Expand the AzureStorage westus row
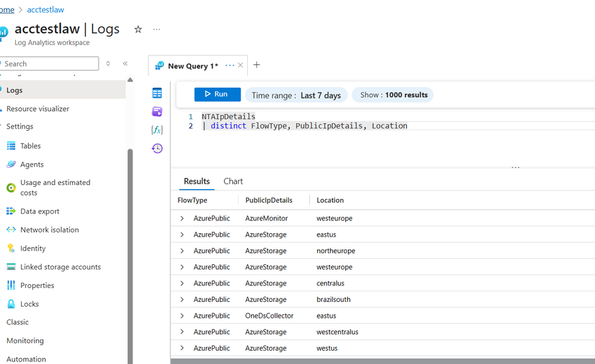This screenshot has height=364, width=595. [x=182, y=348]
